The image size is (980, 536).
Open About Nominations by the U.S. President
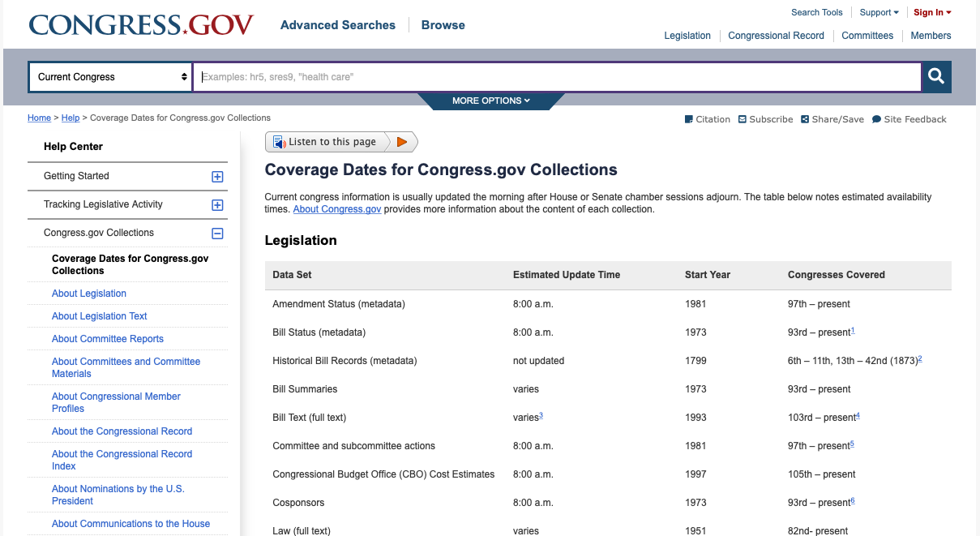coord(118,495)
